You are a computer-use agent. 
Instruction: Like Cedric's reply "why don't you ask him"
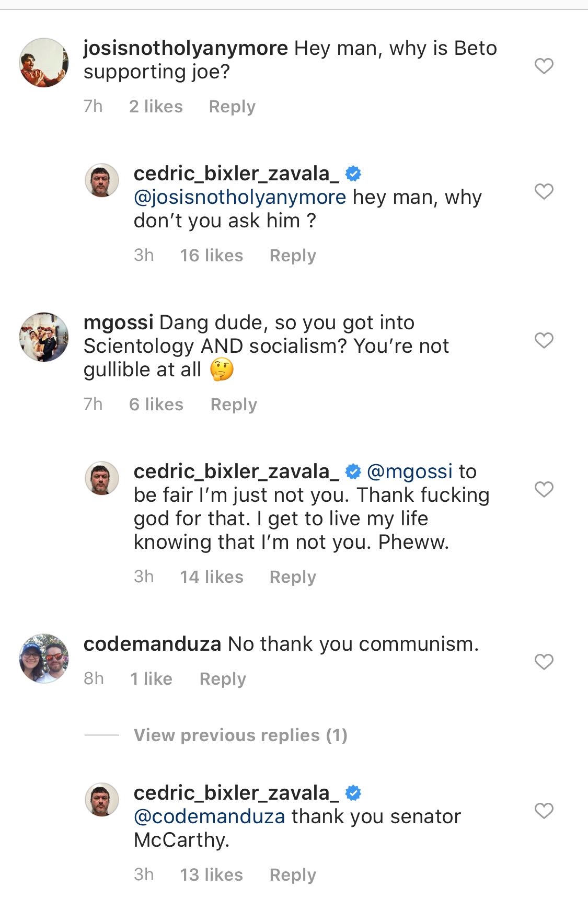click(544, 191)
